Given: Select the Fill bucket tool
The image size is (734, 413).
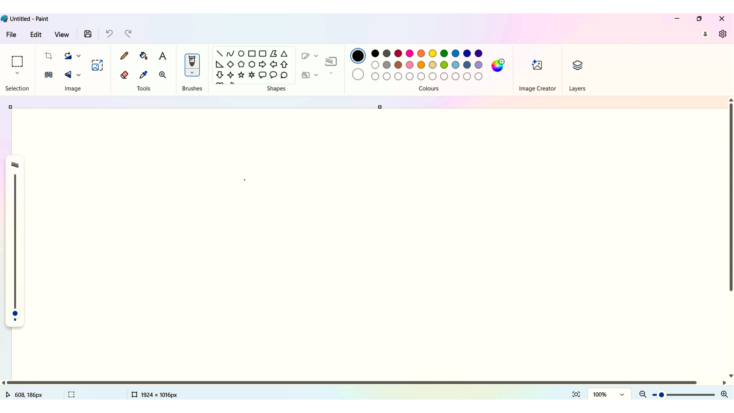Looking at the screenshot, I should (143, 56).
